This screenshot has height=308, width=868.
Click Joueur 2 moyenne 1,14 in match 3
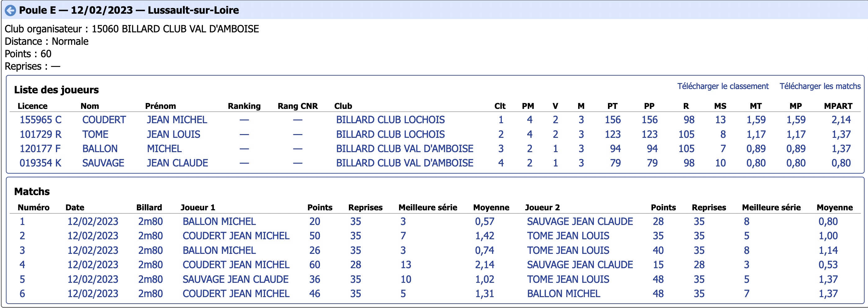click(x=828, y=250)
